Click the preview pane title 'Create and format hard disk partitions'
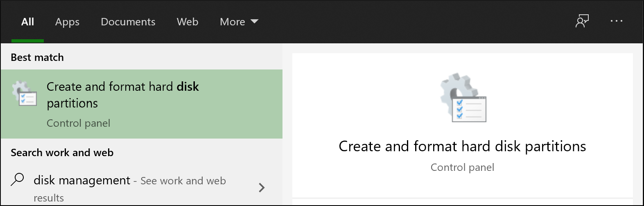This screenshot has width=644, height=206. point(462,146)
